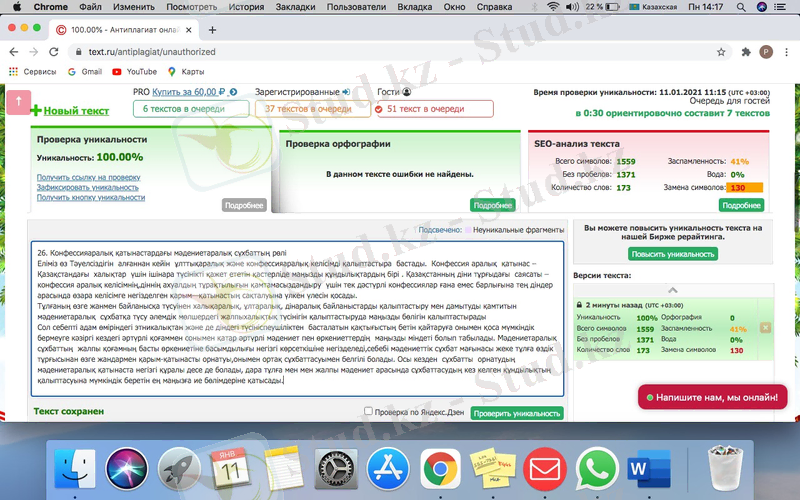Image resolution: width=800 pixels, height=500 pixels.
Task: Expand uniqueness check 'Подробнее' details
Action: [x=244, y=205]
